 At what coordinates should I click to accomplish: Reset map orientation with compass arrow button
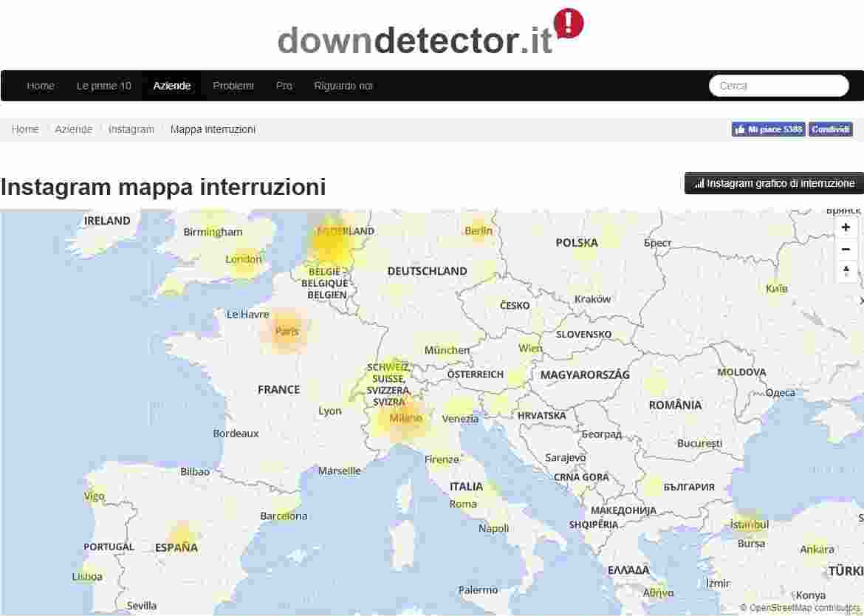(x=846, y=271)
